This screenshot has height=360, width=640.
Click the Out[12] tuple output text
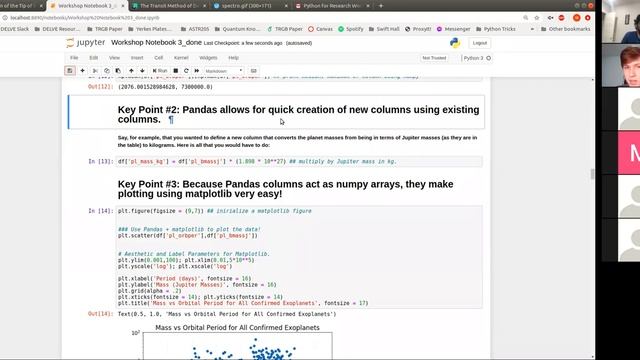165,87
